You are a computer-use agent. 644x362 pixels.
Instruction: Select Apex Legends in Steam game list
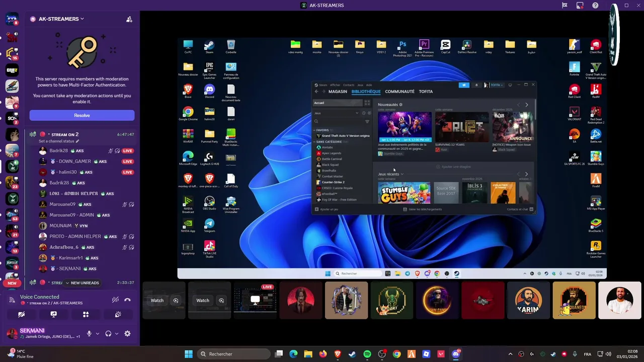click(x=331, y=153)
